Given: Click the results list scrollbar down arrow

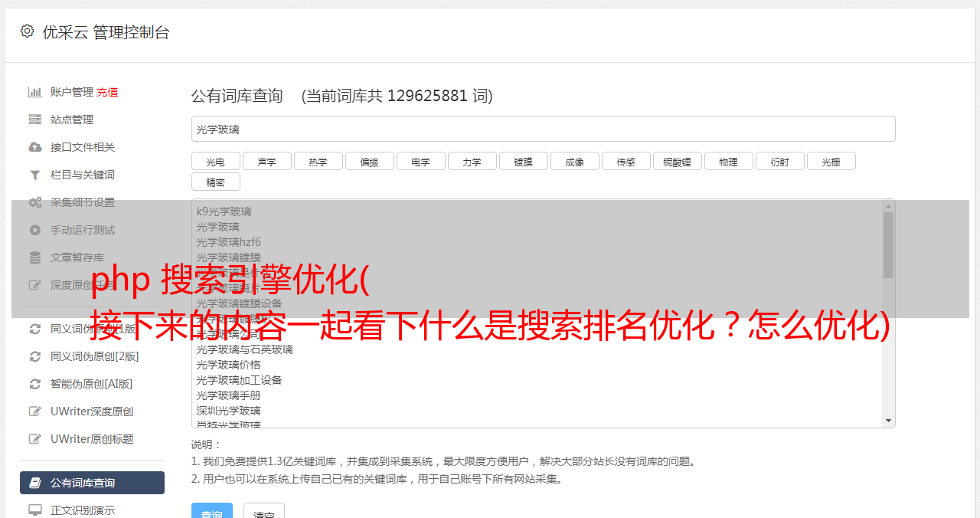Looking at the screenshot, I should (888, 421).
